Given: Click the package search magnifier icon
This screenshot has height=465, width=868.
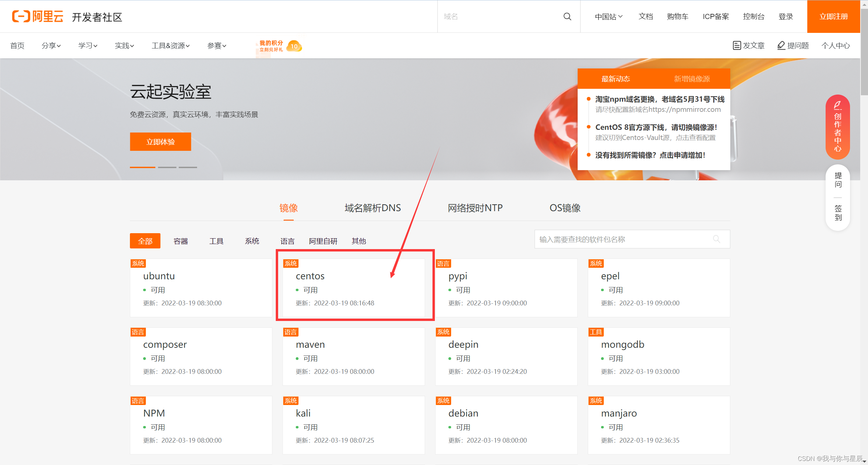Looking at the screenshot, I should [716, 239].
